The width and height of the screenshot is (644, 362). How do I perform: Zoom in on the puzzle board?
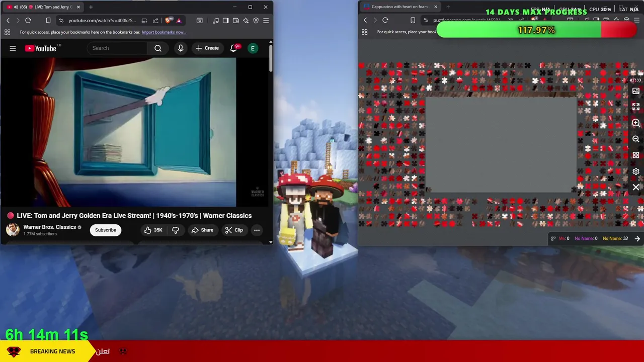(636, 123)
